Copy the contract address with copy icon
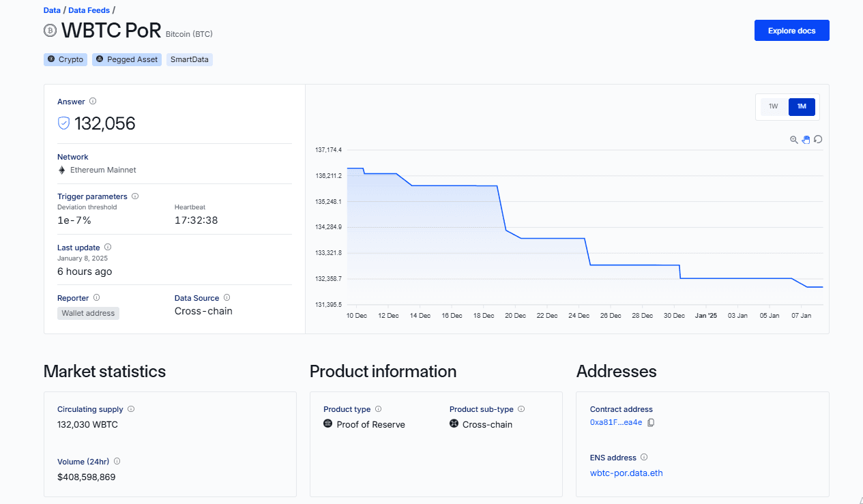863x504 pixels. 651,423
